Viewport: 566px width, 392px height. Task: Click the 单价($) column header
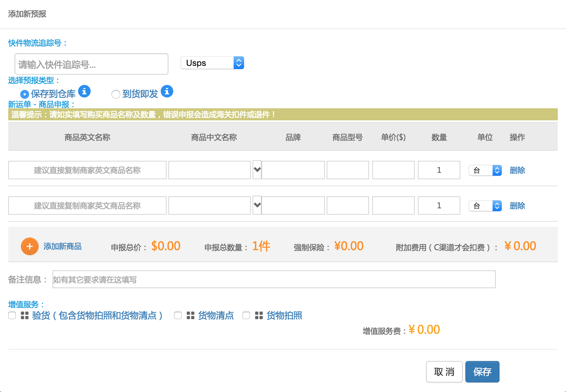tap(393, 137)
